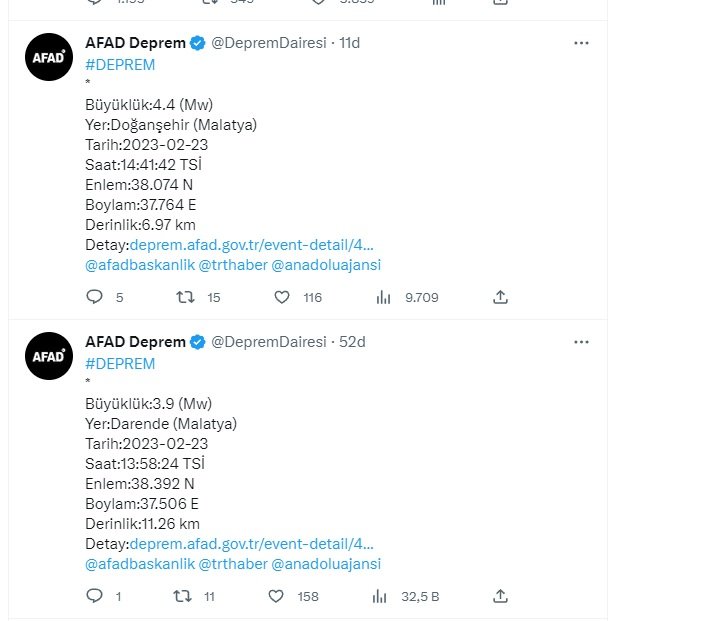Viewport: 702px width, 621px height.
Task: Click AFAD avatar on the Doğanşehir tweet
Action: point(48,57)
